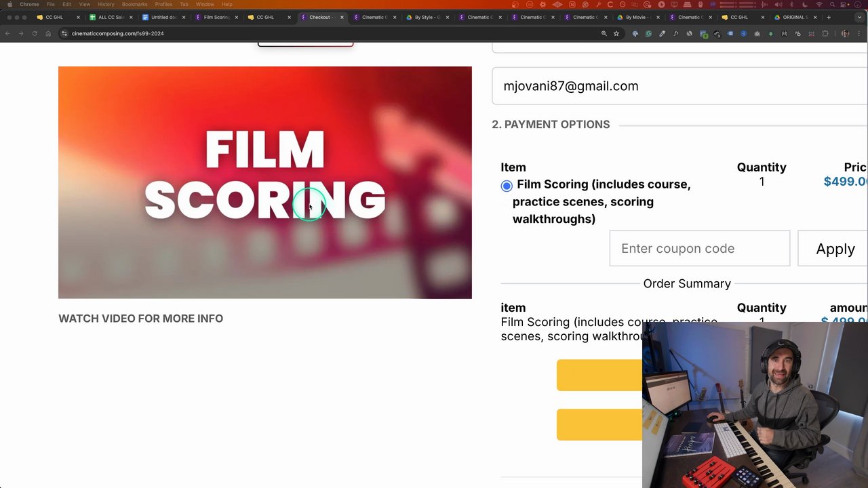This screenshot has height=488, width=868.
Task: Switch to the ALL CC Sales spreadsheet tab
Action: pos(110,17)
